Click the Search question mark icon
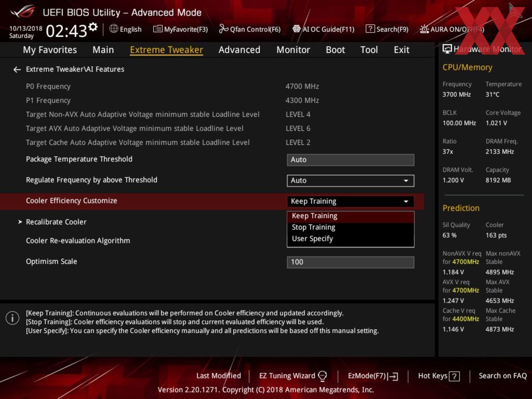The width and height of the screenshot is (532, 399). click(x=370, y=29)
